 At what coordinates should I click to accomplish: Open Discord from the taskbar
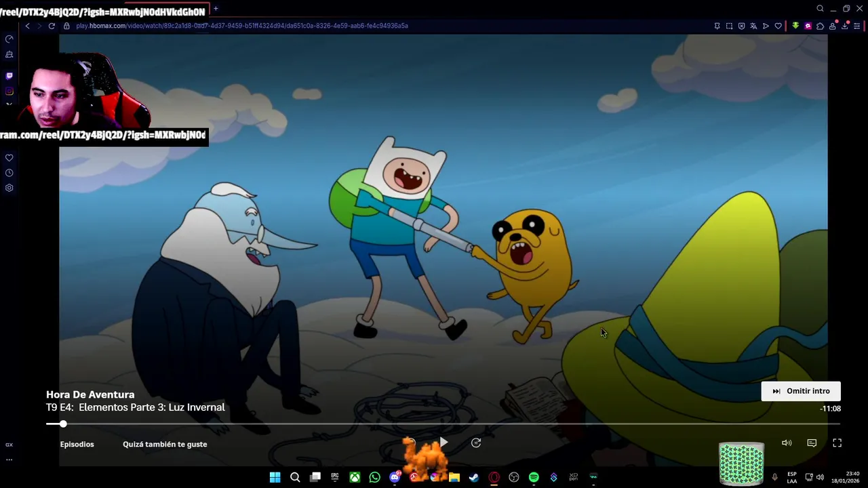395,477
